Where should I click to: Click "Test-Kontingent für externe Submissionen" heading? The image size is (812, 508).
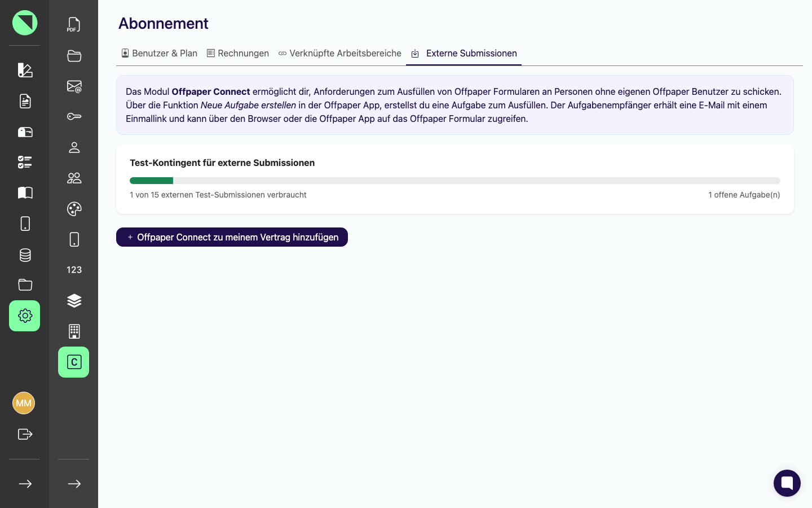[x=222, y=163]
